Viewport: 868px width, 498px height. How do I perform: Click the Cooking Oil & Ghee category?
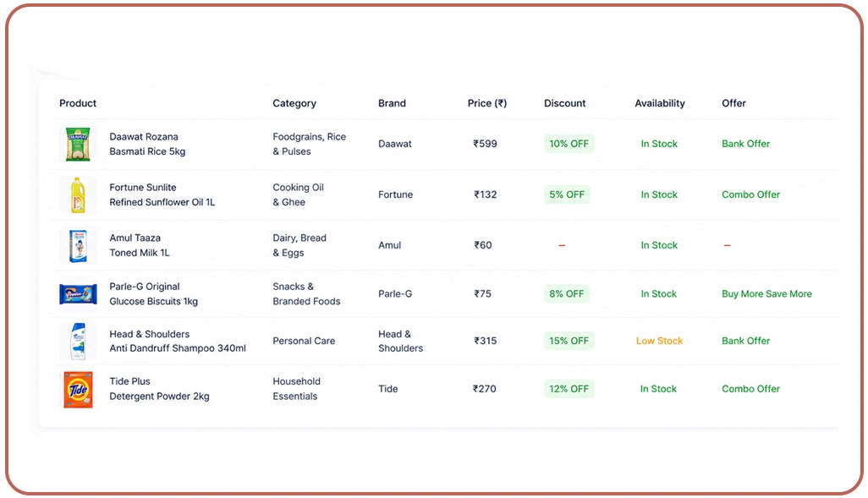299,194
